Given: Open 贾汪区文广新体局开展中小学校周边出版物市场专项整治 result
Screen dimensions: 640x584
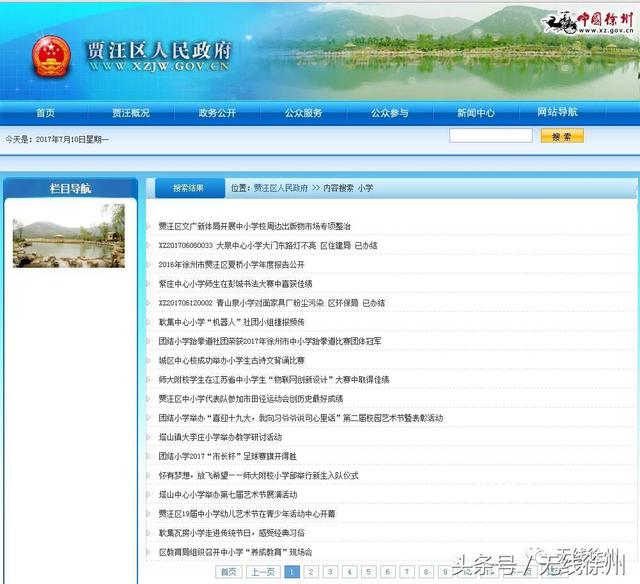Looking at the screenshot, I should coord(255,226).
